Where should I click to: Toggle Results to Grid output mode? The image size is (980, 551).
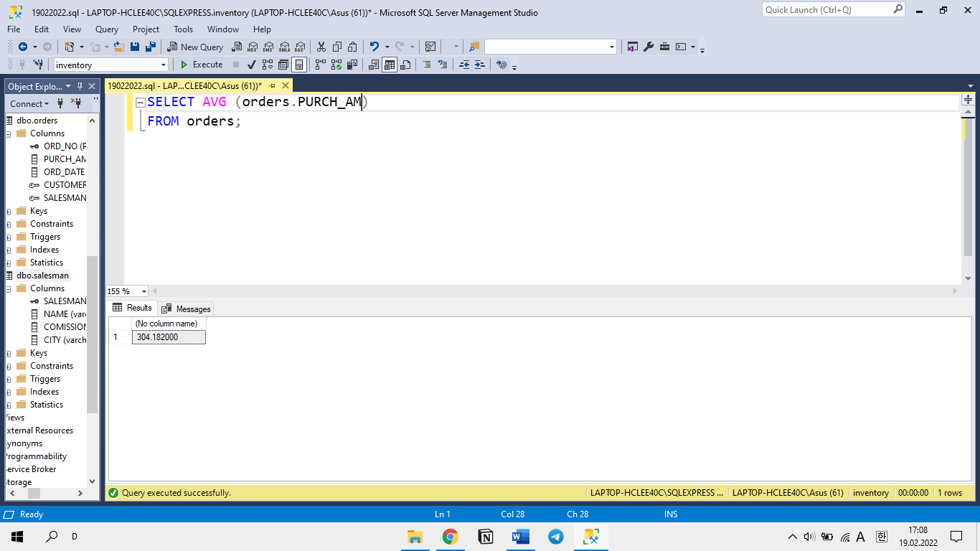coord(390,65)
